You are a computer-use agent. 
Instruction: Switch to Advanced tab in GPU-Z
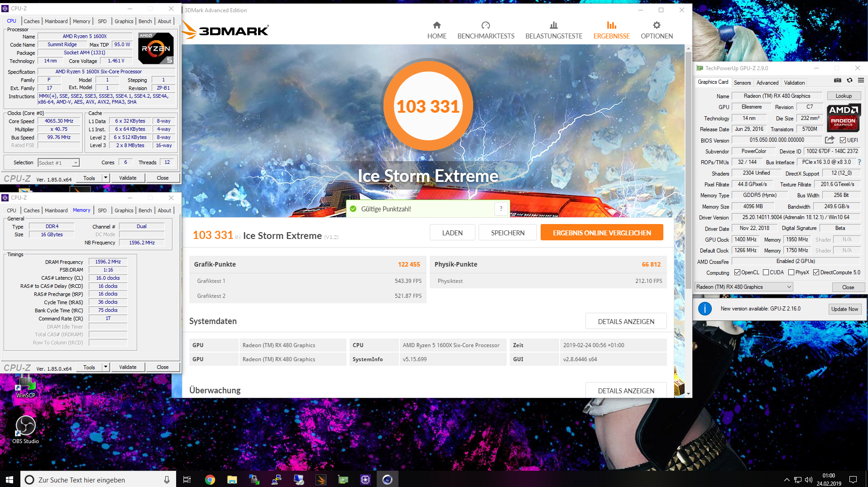click(x=767, y=83)
